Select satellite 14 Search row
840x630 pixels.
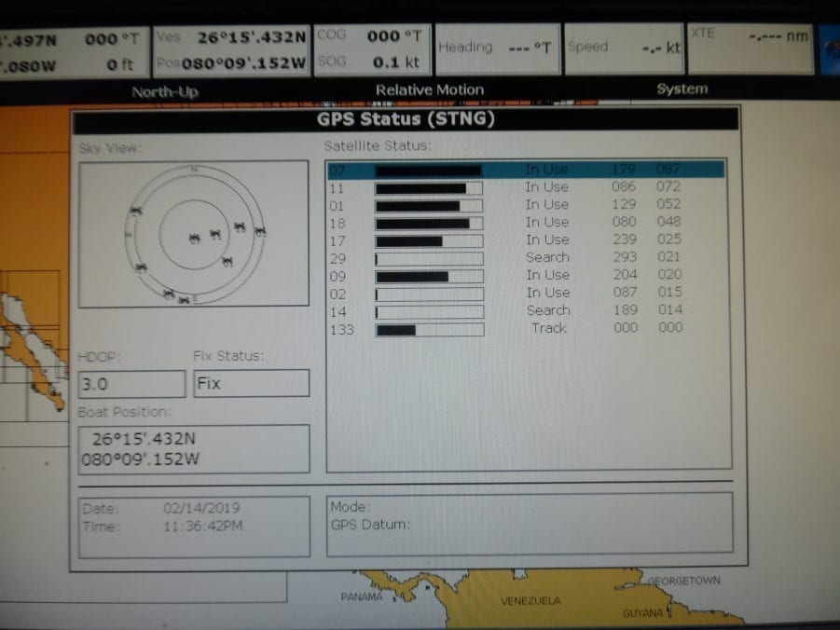526,310
